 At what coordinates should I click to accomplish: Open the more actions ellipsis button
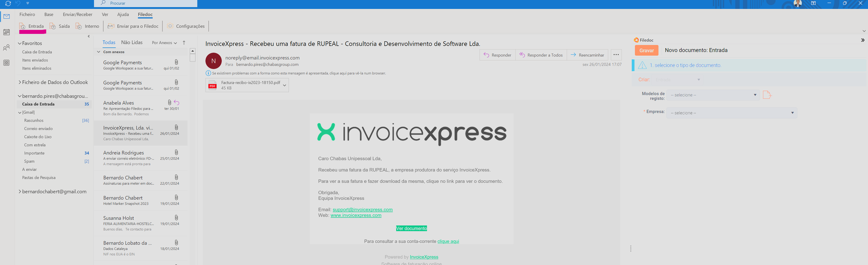click(x=616, y=55)
